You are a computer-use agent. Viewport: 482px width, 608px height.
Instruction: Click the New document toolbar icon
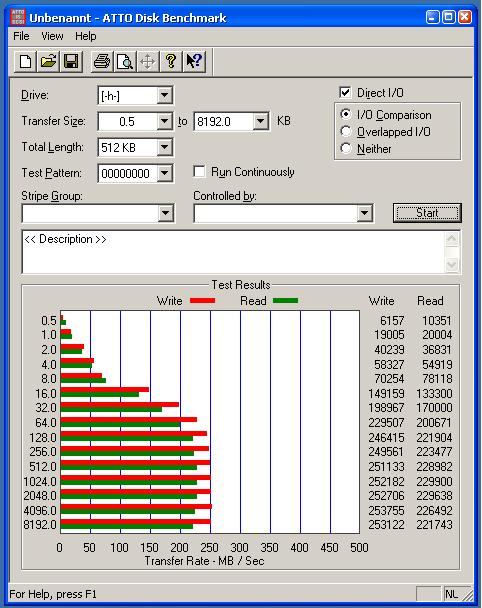point(25,61)
